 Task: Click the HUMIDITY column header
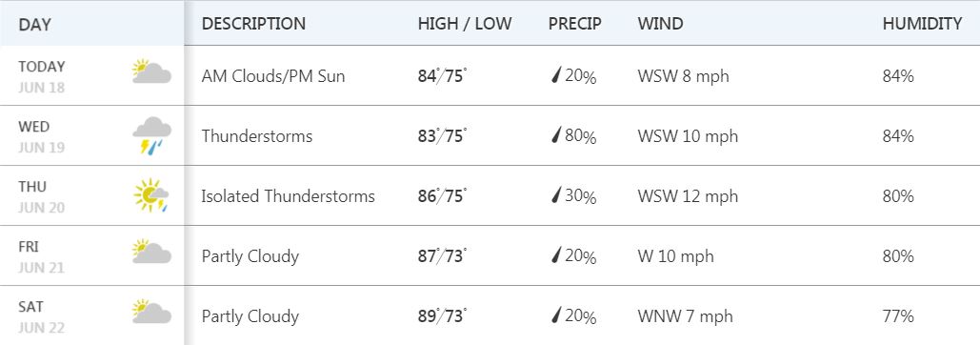922,24
